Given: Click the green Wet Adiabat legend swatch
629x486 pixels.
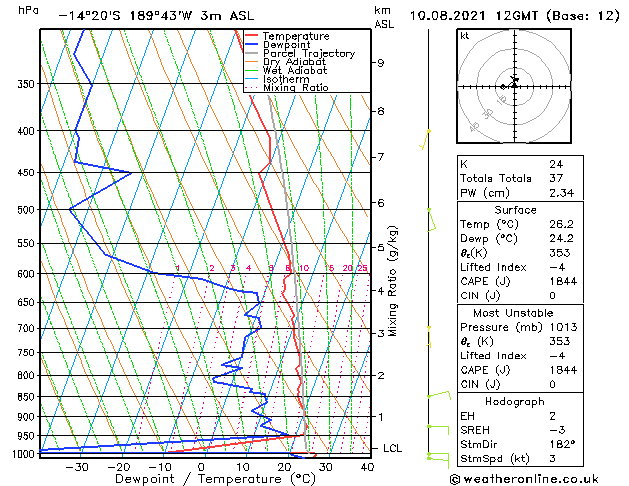Looking at the screenshot, I should pos(252,70).
